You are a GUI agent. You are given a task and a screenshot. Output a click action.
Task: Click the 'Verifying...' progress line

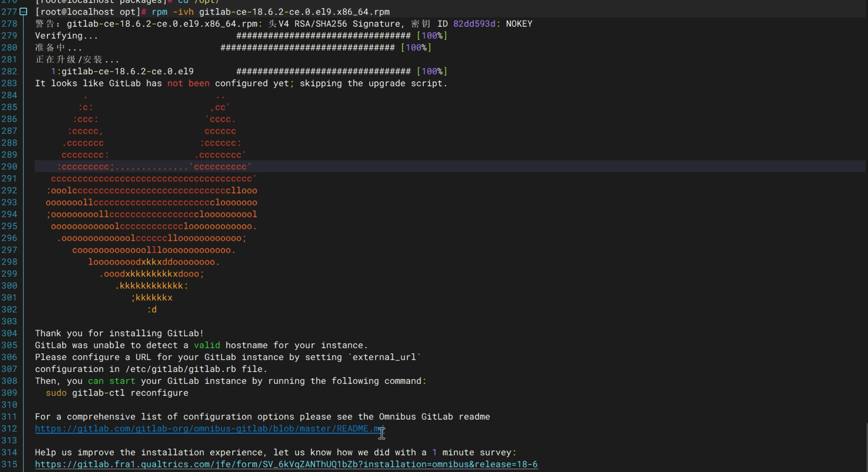[66, 36]
